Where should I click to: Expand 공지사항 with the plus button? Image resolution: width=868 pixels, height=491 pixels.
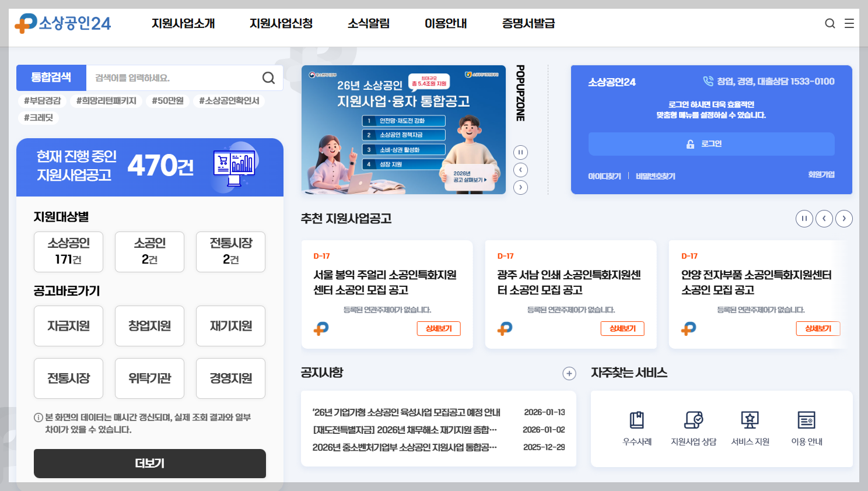(569, 373)
